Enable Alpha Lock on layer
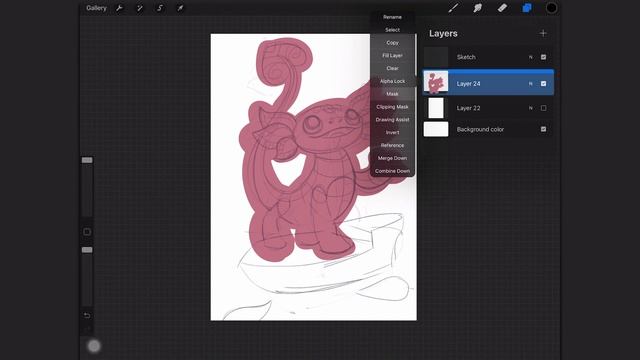The height and width of the screenshot is (360, 640). (x=392, y=81)
